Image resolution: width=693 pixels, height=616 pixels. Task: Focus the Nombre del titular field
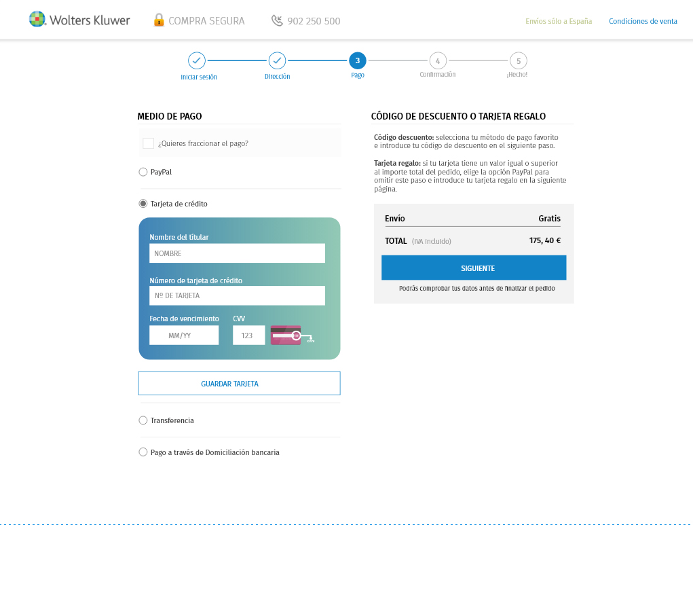[x=237, y=253]
